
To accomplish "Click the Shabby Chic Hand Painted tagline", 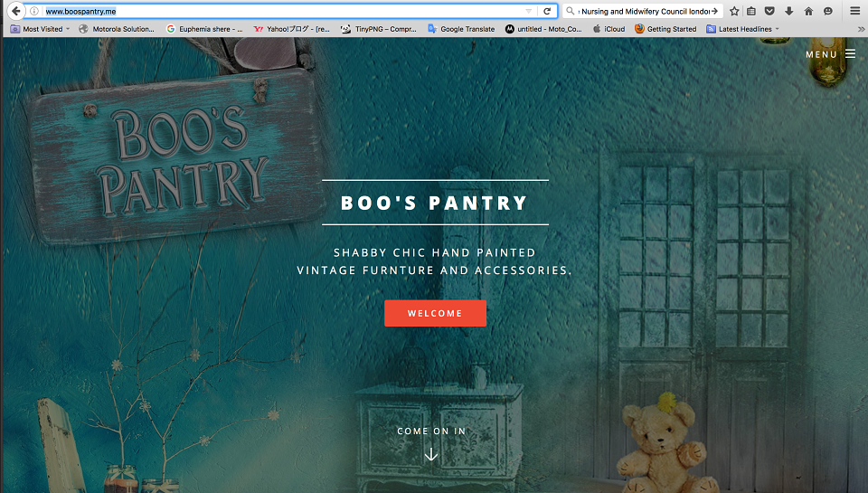I will click(x=435, y=261).
